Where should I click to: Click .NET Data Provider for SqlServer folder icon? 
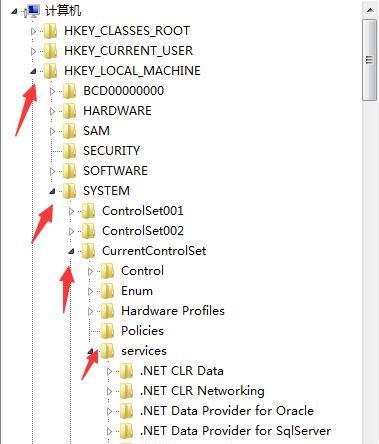[127, 431]
